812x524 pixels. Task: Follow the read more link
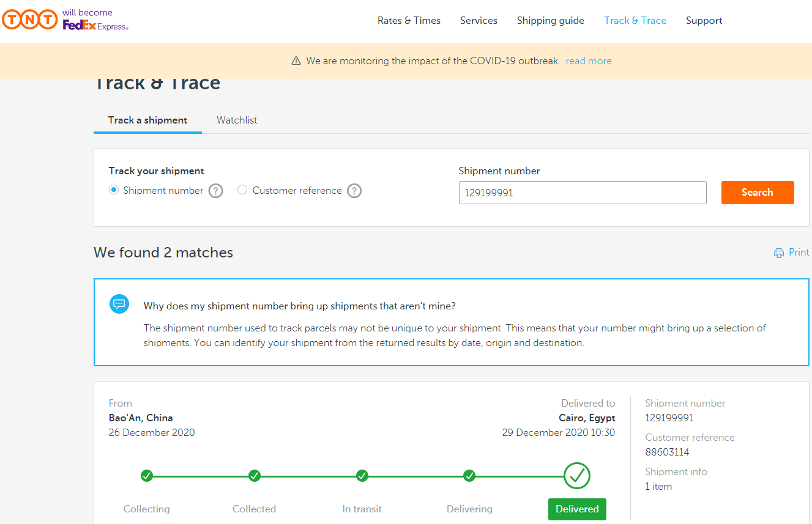pyautogui.click(x=589, y=61)
